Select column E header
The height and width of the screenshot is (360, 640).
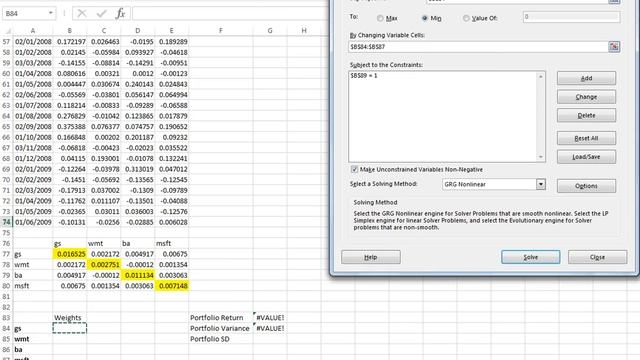tap(171, 31)
